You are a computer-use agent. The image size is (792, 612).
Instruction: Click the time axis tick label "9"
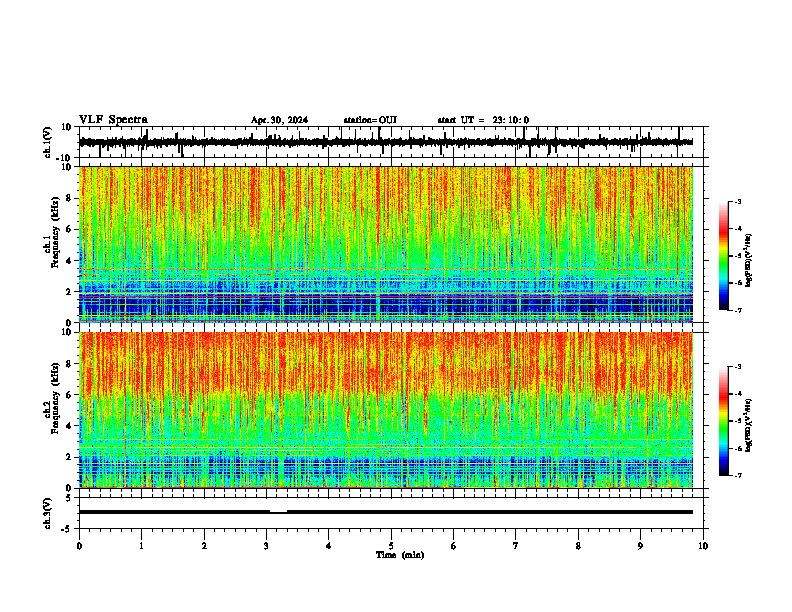point(640,546)
